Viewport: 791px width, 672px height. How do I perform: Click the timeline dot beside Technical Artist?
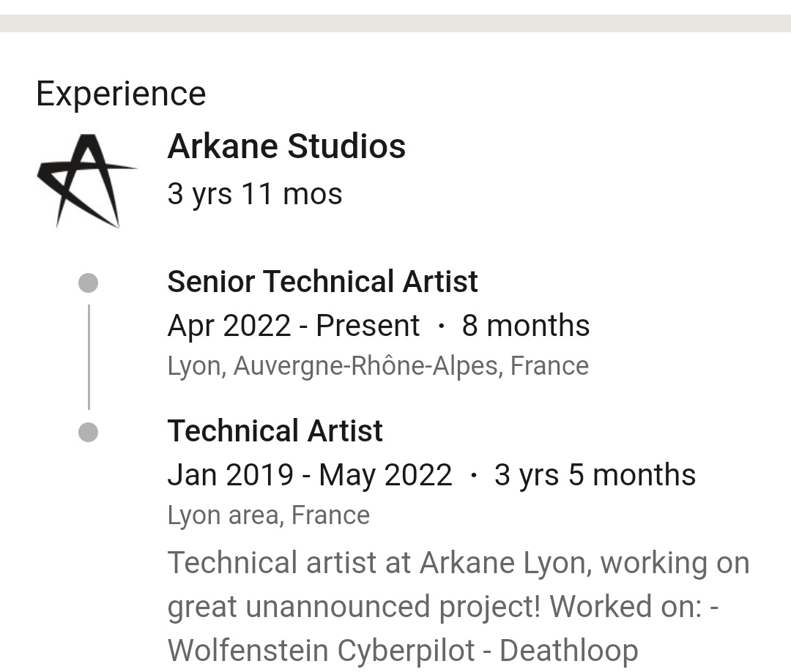point(88,433)
